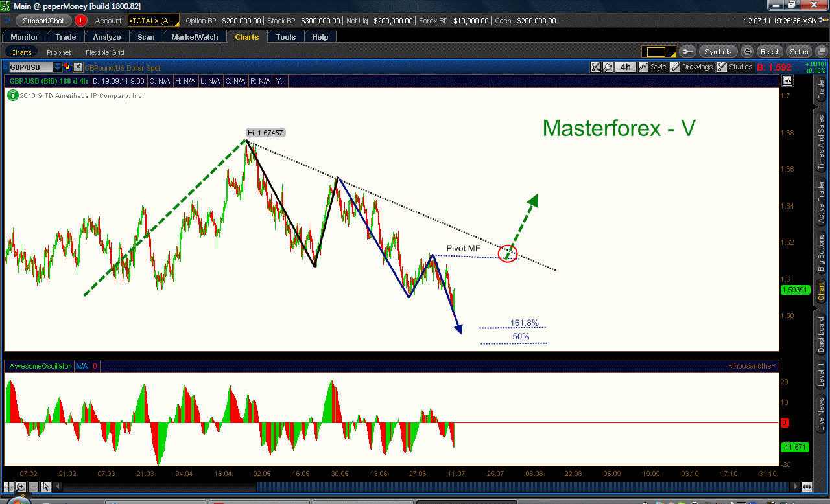
Task: Click the printer icon
Action: point(747,52)
